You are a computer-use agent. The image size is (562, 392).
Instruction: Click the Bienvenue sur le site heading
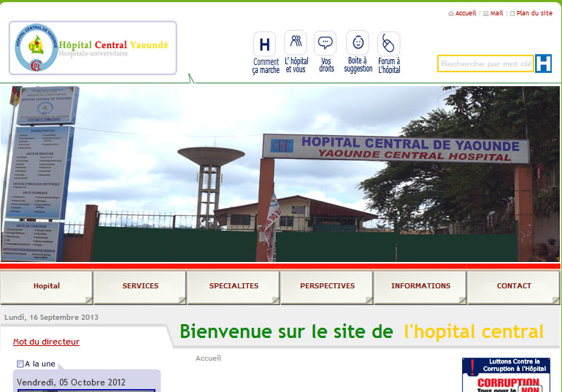click(361, 331)
